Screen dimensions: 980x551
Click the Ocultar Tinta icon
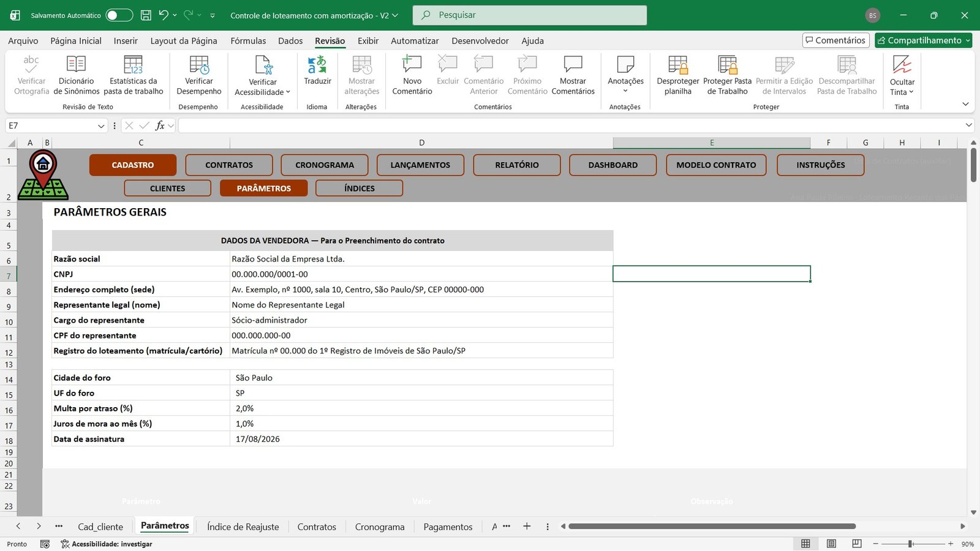902,64
